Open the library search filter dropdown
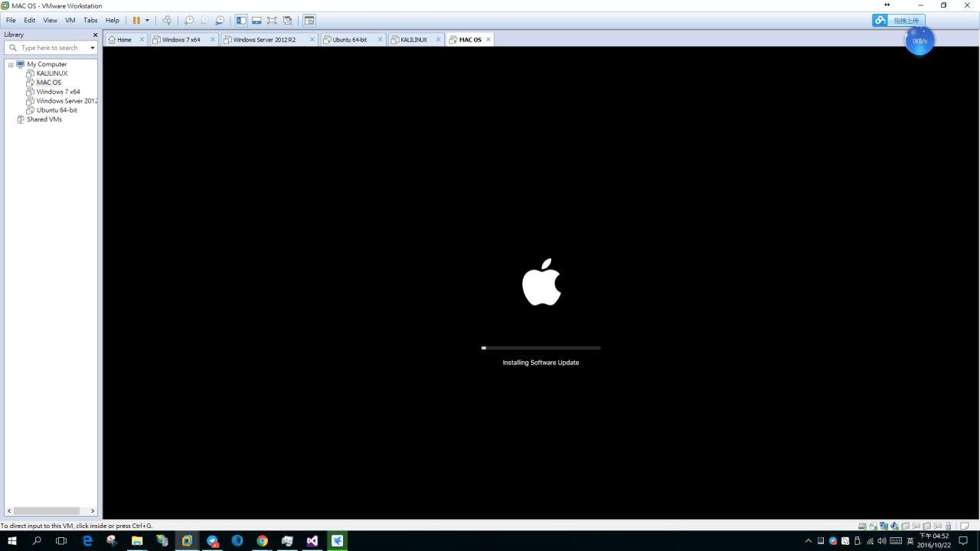Screen dimensions: 980x551 93,47
